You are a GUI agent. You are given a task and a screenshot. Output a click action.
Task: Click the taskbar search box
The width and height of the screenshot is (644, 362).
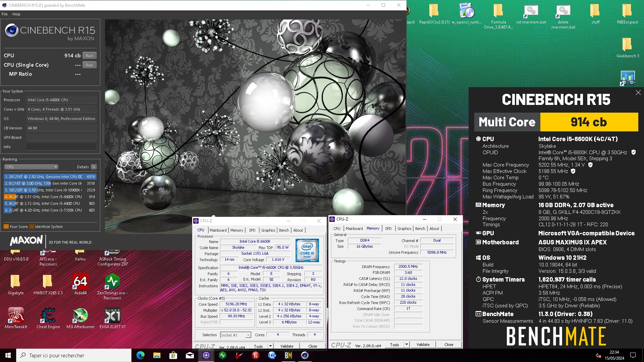point(74,355)
